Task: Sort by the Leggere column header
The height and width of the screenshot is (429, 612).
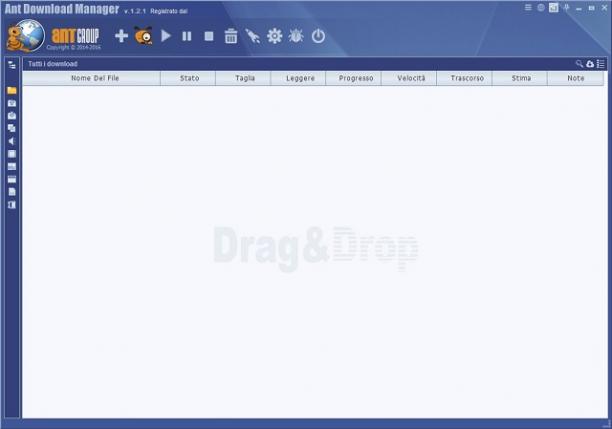Action: point(299,78)
